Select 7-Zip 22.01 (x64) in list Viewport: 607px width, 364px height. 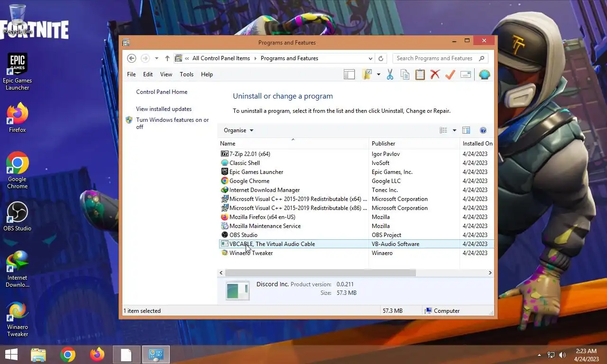click(356, 154)
